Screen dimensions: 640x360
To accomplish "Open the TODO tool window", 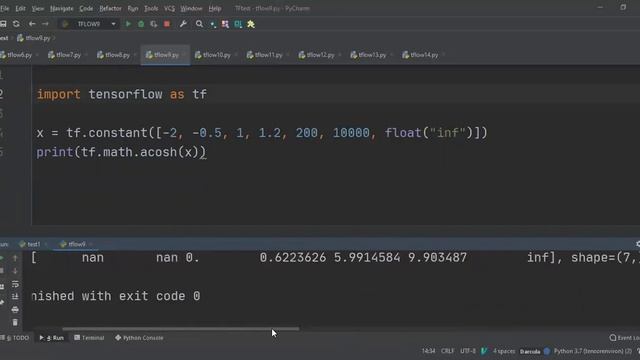I will (15, 338).
